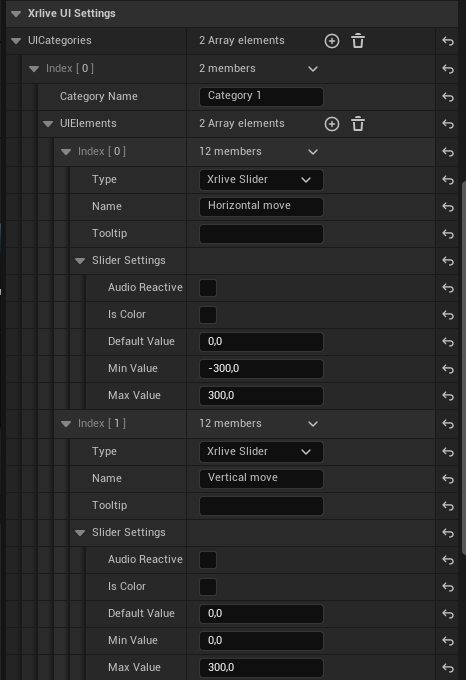The height and width of the screenshot is (680, 466).
Task: Enable Audio Reactive for Vertical move slider
Action: tap(208, 560)
